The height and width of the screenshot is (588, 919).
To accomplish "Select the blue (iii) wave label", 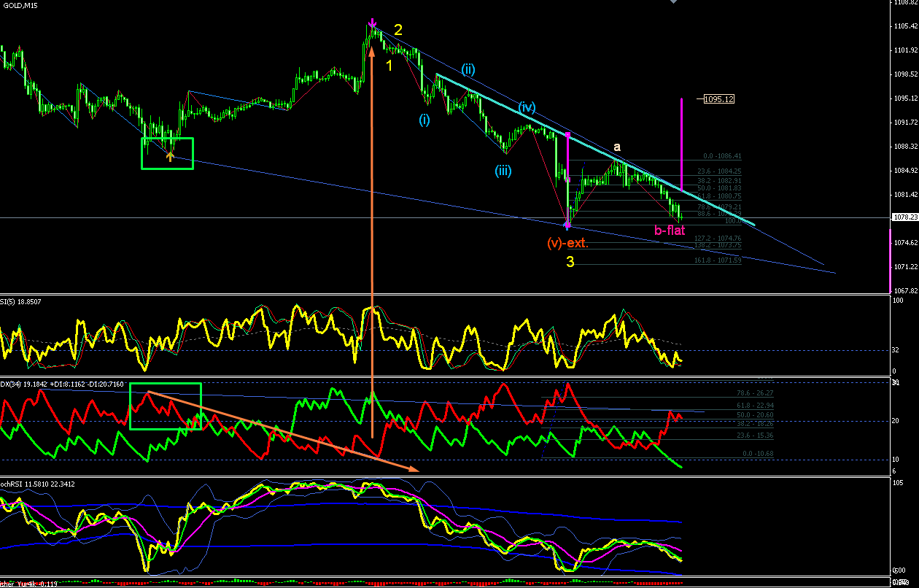I will tap(502, 171).
